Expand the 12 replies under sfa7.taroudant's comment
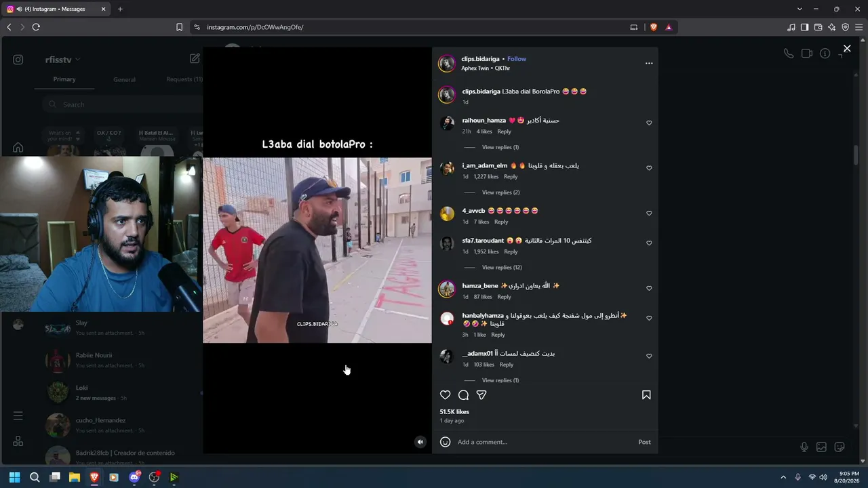 point(502,268)
